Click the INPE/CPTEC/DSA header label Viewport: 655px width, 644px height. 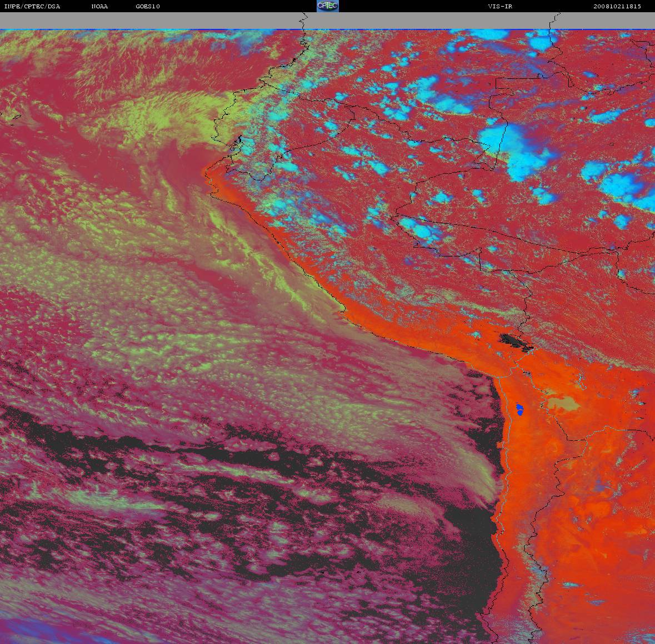(x=32, y=6)
